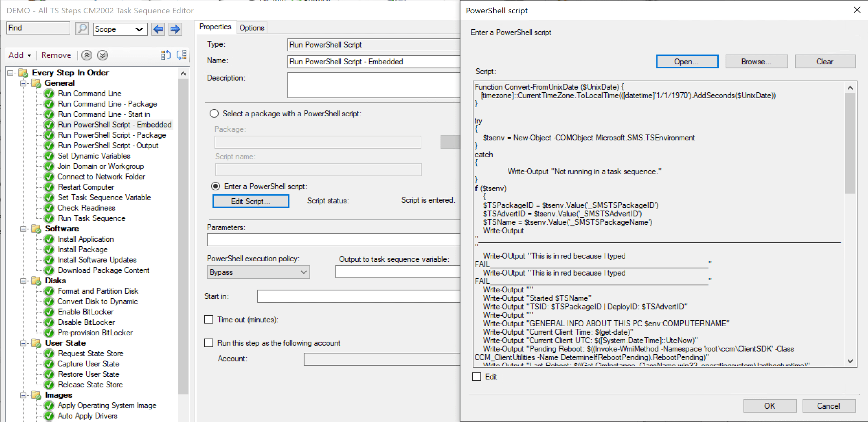Image resolution: width=868 pixels, height=422 pixels.
Task: Click the Clear button in the PowerShell script dialog
Action: click(825, 61)
